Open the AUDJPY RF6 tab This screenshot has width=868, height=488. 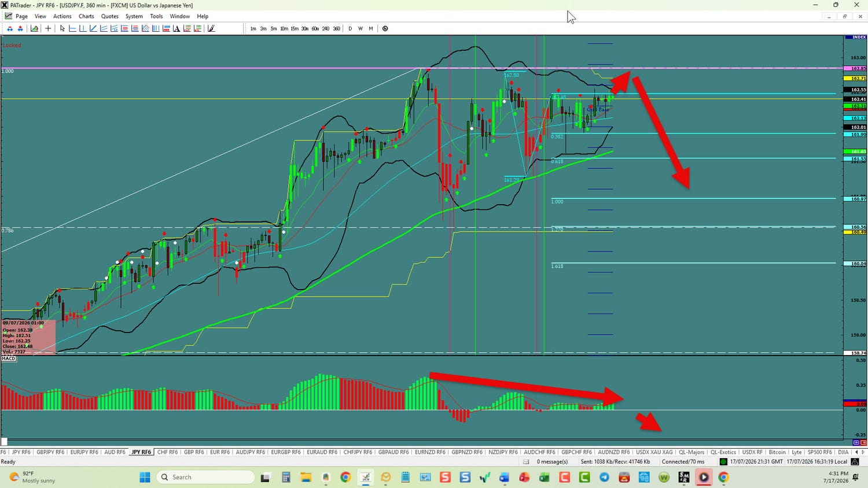(251, 452)
